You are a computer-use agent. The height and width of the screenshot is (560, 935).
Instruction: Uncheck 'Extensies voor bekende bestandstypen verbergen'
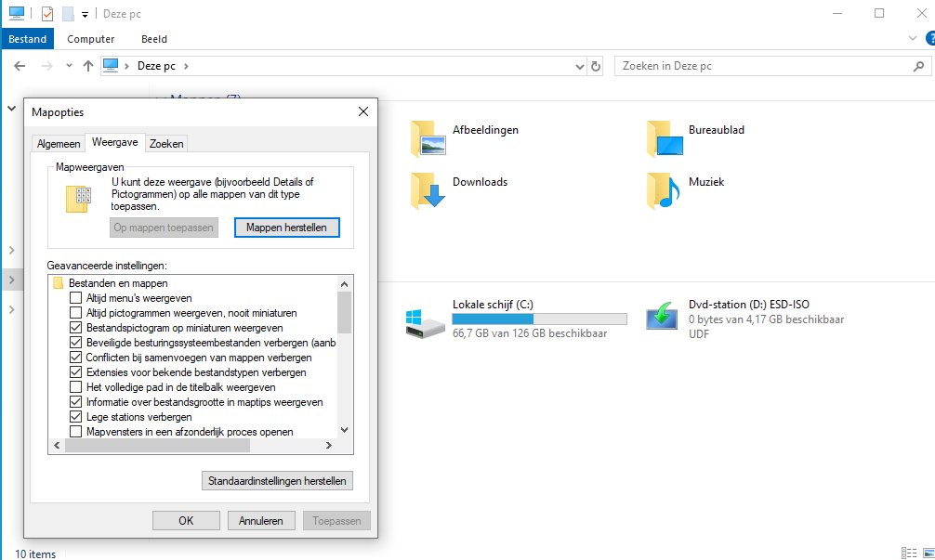pyautogui.click(x=76, y=372)
